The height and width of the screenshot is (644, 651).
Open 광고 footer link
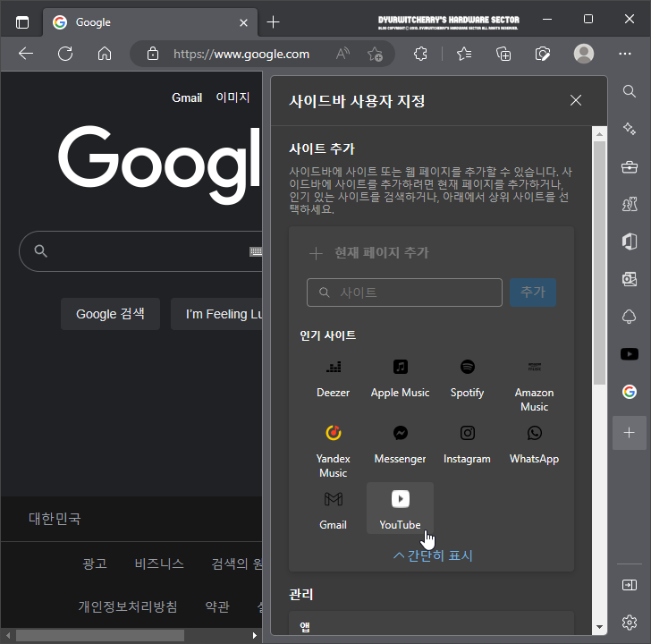coord(95,563)
